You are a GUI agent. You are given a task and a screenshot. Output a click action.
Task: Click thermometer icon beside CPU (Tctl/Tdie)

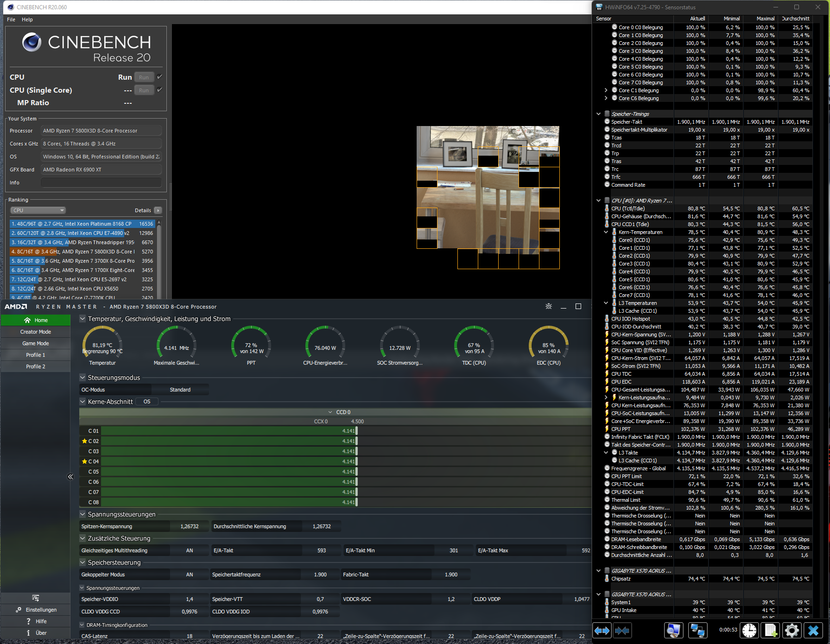pyautogui.click(x=607, y=208)
